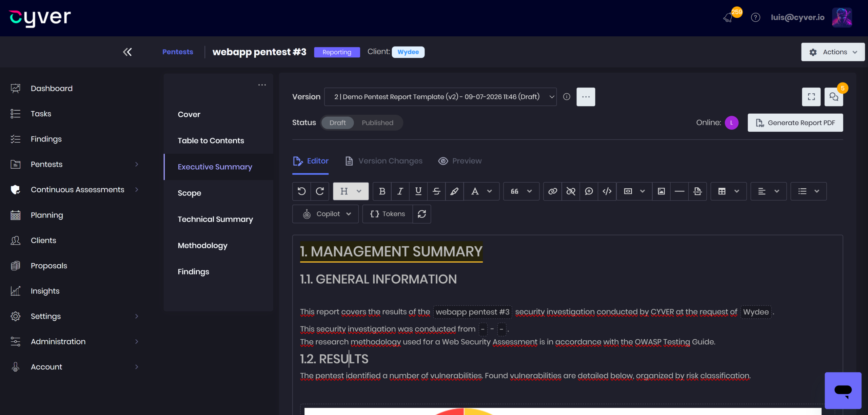Open the comments panel with 5 badge
This screenshot has width=868, height=415.
(x=834, y=97)
